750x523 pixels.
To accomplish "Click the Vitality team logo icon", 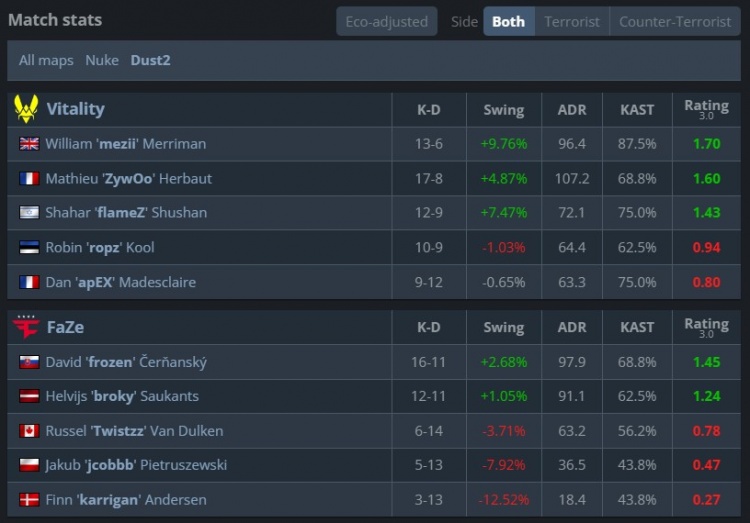I will pyautogui.click(x=26, y=109).
